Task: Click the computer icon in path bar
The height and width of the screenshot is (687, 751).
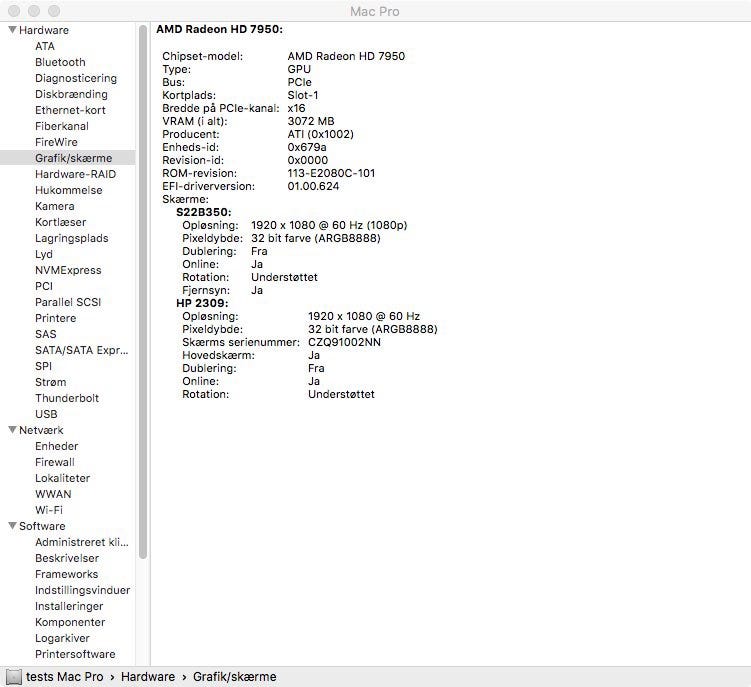Action: tap(14, 676)
